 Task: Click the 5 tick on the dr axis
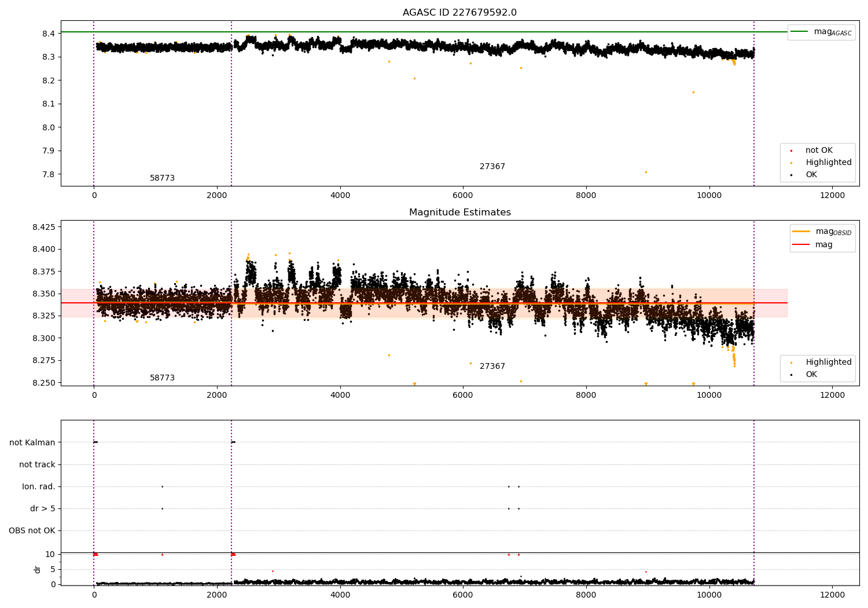53,569
